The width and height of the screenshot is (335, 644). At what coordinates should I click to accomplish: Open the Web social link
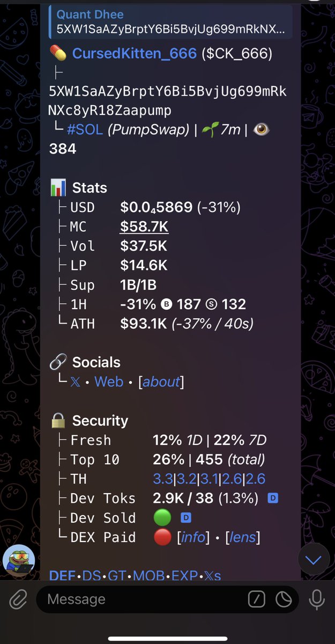[x=108, y=382]
